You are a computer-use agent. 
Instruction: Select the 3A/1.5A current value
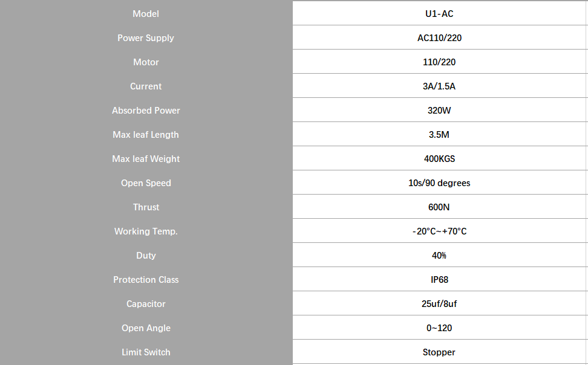[x=439, y=86]
